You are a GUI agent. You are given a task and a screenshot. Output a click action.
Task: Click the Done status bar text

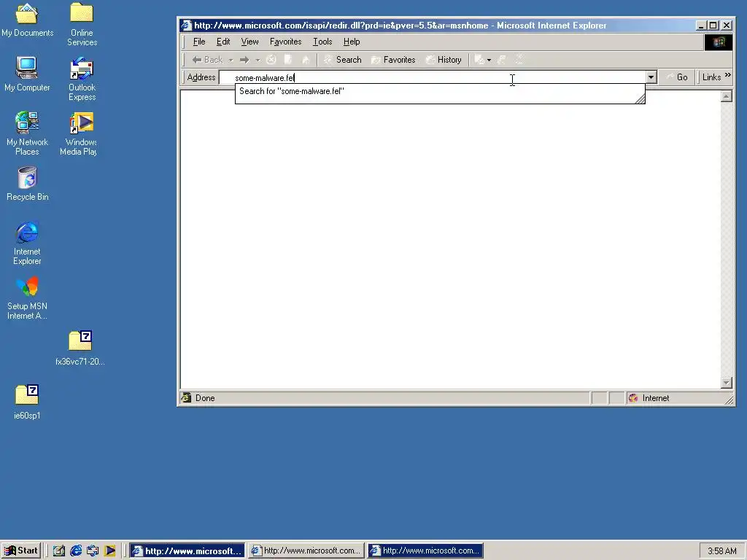coord(205,398)
